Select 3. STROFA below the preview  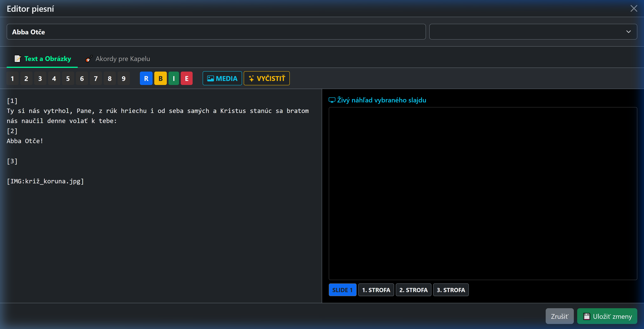coord(451,290)
